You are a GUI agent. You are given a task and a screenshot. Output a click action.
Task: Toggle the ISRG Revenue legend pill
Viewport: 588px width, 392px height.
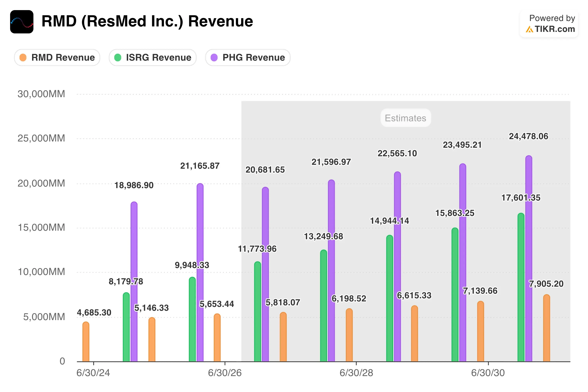(x=153, y=58)
